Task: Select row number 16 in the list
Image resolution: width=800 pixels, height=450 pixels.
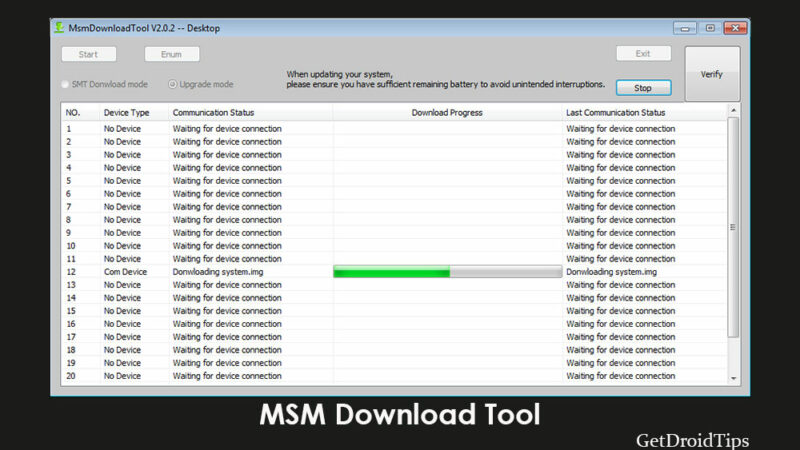Action: (71, 324)
